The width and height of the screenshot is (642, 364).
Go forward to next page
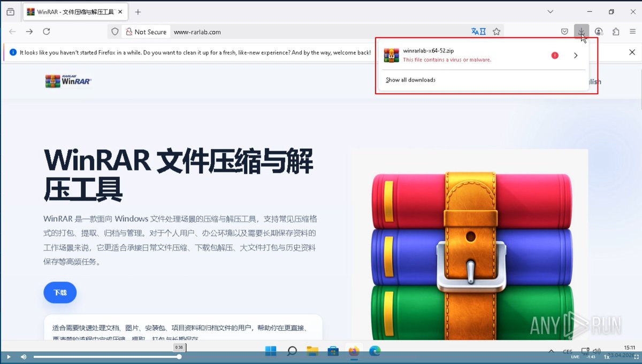coord(29,32)
